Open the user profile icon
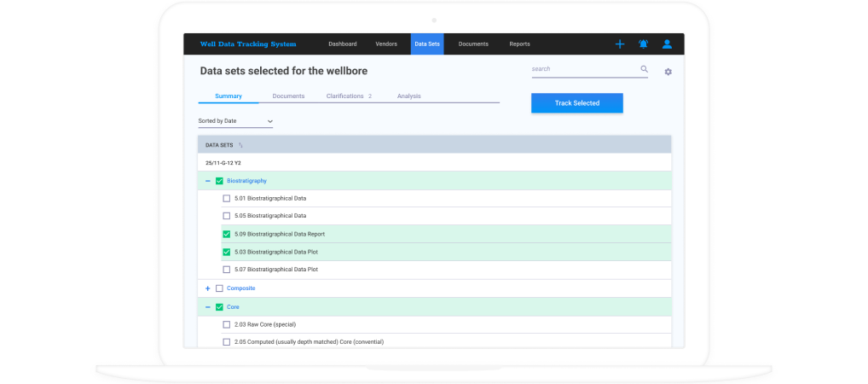Image resolution: width=868 pixels, height=384 pixels. [667, 44]
